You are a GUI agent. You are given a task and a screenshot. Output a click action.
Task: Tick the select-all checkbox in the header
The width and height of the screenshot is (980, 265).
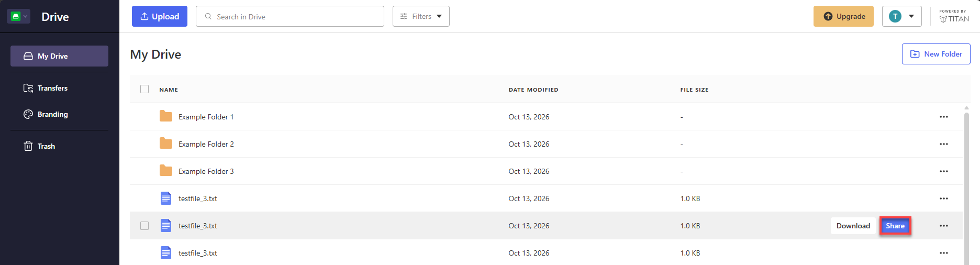point(144,89)
